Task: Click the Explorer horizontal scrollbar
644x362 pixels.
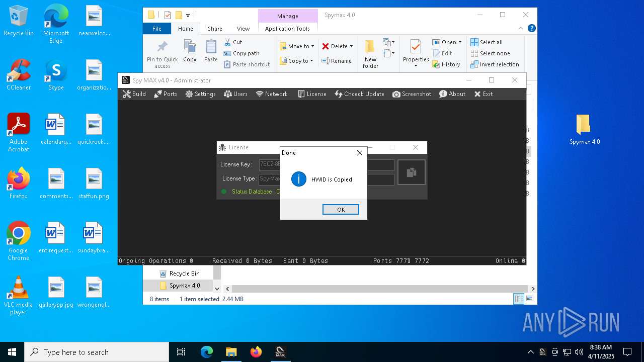Action: pyautogui.click(x=380, y=289)
